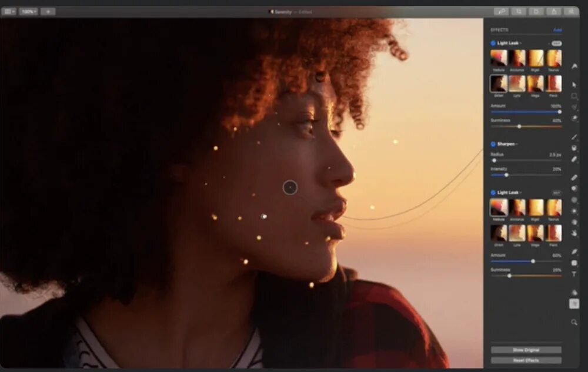Select the Arrange arrow tool
This screenshot has height=372, width=588.
(574, 85)
